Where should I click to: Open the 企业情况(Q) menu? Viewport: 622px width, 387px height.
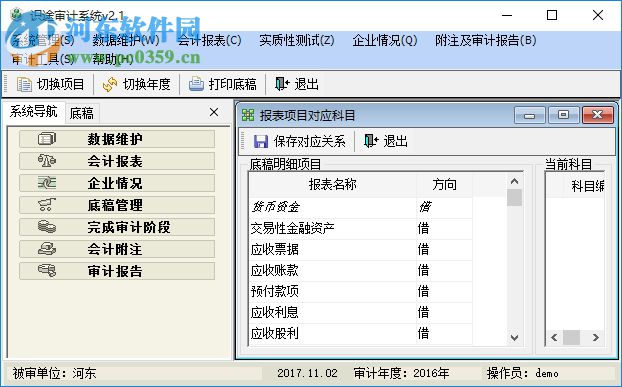[385, 40]
